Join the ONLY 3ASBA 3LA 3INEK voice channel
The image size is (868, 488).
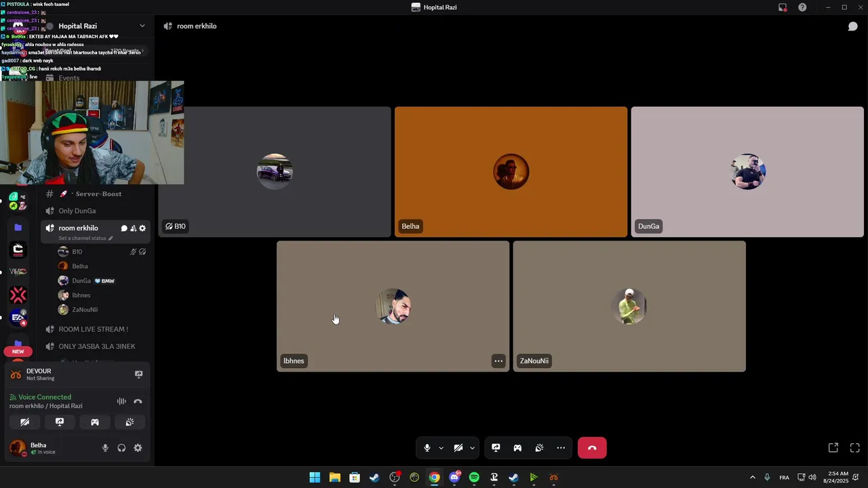[95, 346]
